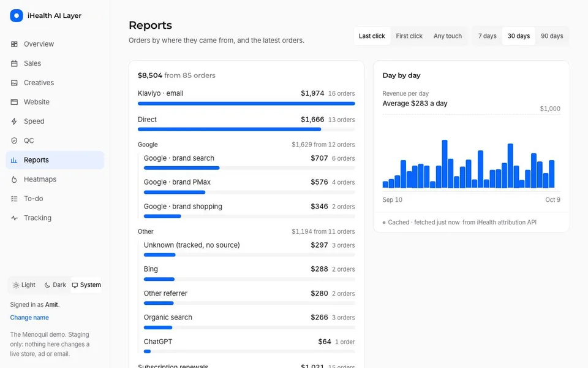Click the Reports bar chart icon
588x368 pixels.
pos(14,160)
